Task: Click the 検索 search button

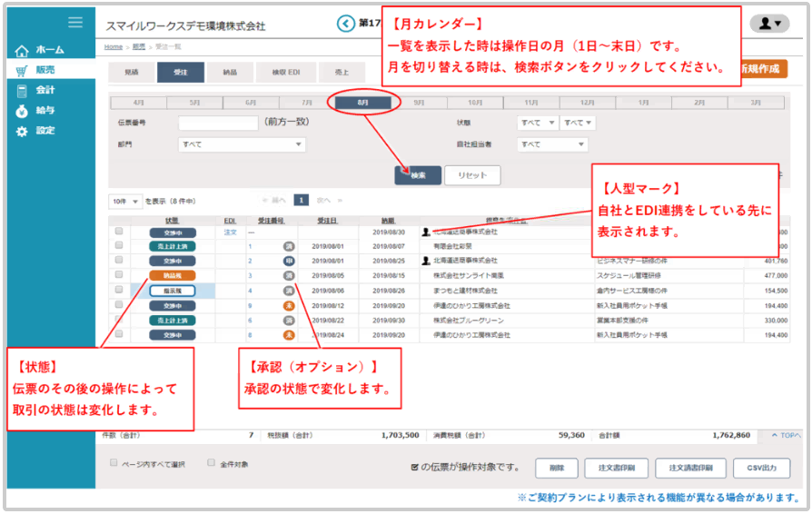Action: (x=417, y=175)
